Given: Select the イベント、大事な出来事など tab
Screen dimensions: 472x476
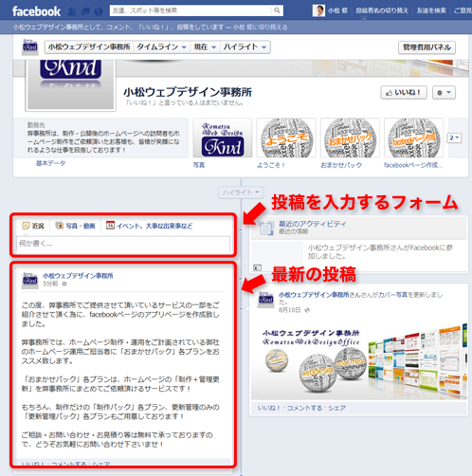Looking at the screenshot, I should coord(149,226).
